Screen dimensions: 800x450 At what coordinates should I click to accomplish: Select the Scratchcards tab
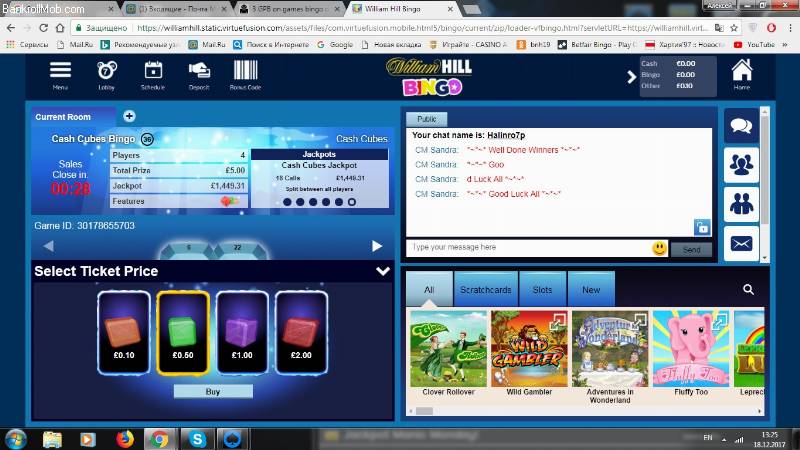(x=486, y=289)
